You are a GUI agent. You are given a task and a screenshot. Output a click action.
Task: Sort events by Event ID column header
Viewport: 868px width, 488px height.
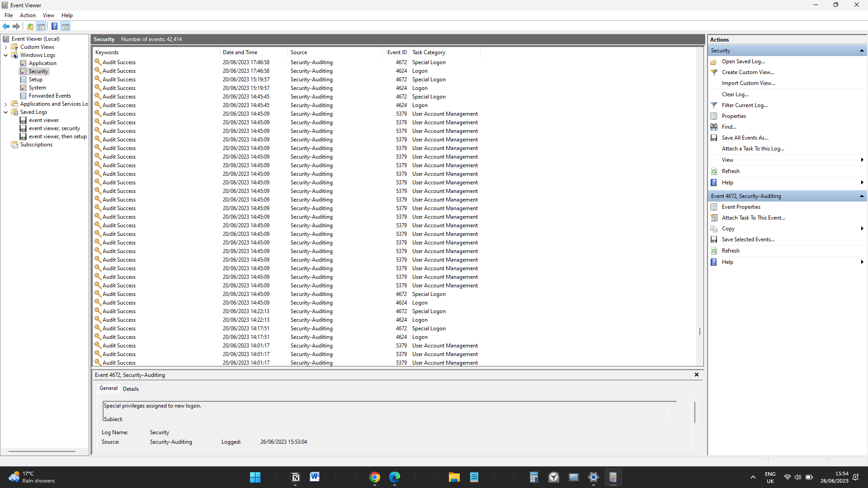396,52
